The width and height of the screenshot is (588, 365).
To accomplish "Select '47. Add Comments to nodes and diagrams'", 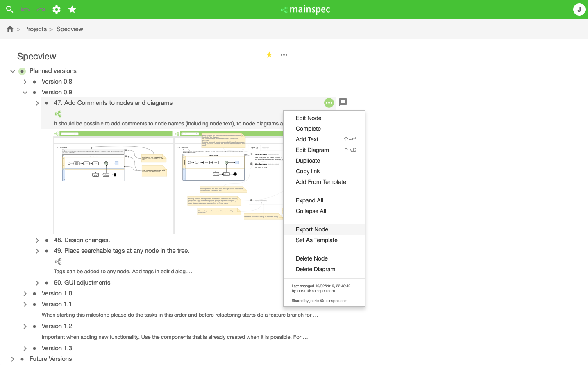I will (113, 103).
